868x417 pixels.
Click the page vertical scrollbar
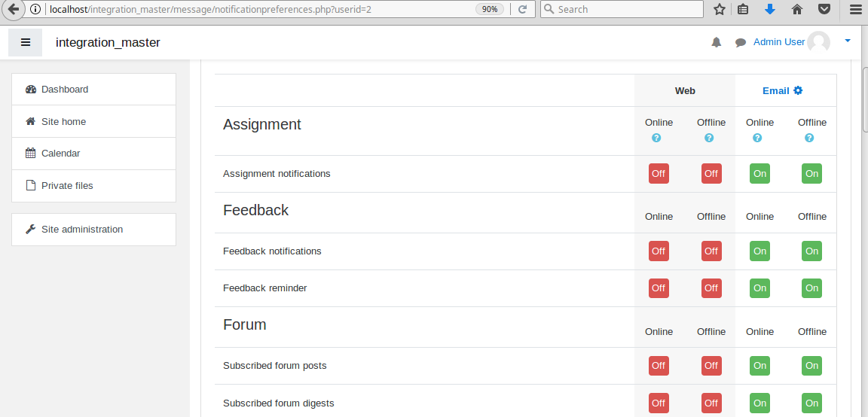click(865, 99)
